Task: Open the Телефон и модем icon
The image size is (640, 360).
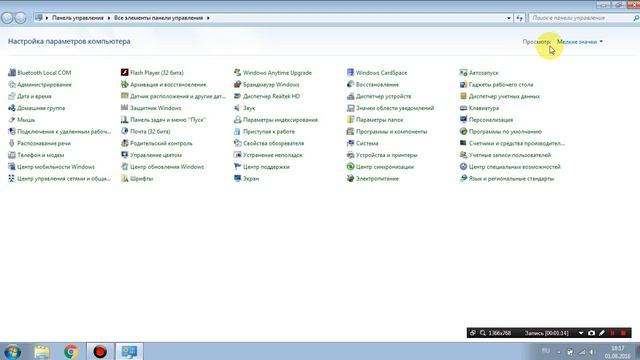Action: (x=12, y=155)
